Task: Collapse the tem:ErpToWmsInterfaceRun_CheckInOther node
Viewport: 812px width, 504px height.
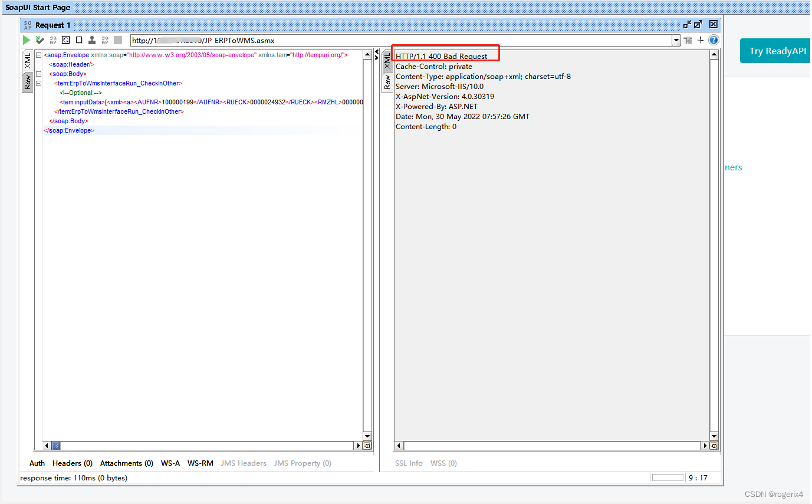Action: [38, 83]
